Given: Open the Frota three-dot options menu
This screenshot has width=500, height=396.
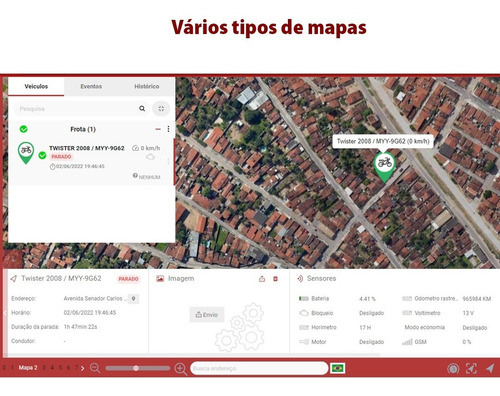Looking at the screenshot, I should click(168, 129).
